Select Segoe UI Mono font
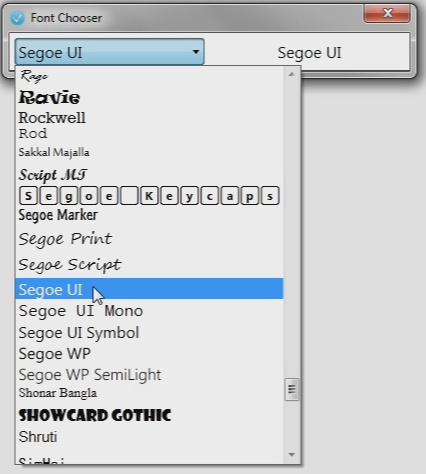 point(149,311)
